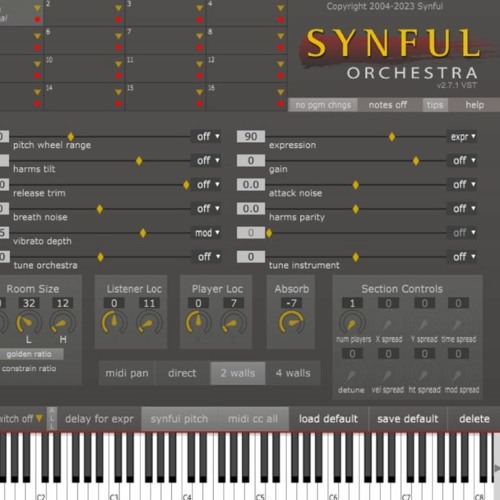
Task: Click the vibrato depth slider handle
Action: coord(143,233)
